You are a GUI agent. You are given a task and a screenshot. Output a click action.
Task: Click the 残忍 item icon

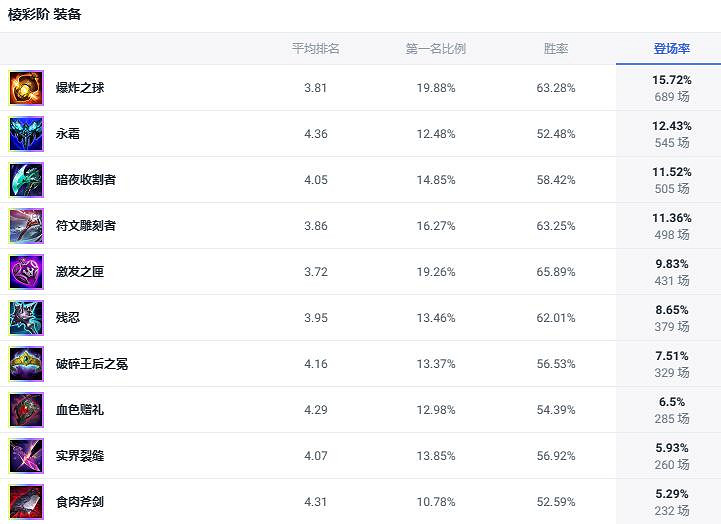(x=26, y=318)
